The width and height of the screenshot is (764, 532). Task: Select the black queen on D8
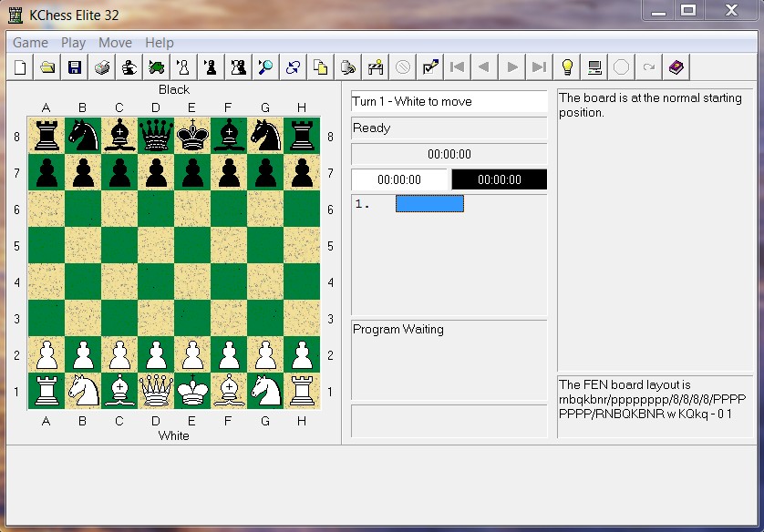(x=156, y=136)
